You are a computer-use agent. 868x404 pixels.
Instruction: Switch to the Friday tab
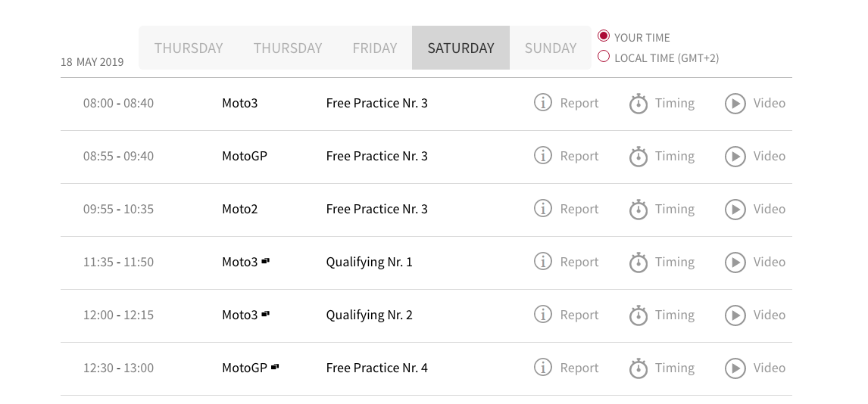point(375,48)
